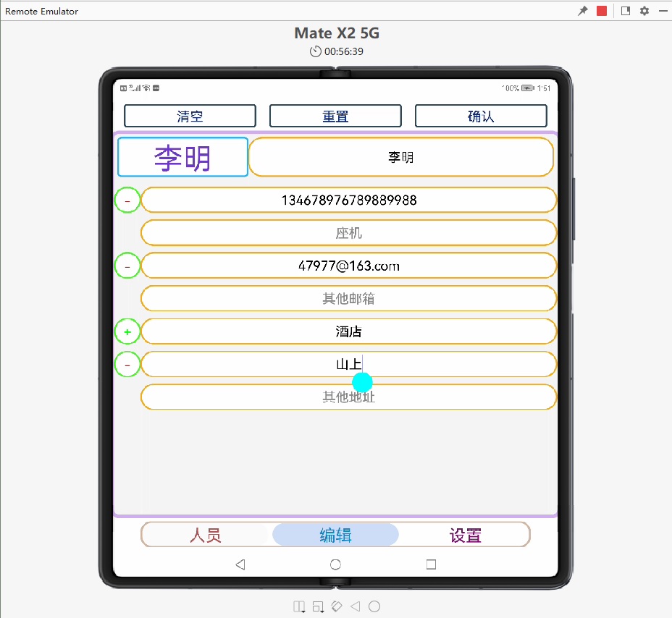Edit the 李明 name input field
The image size is (672, 618).
[x=401, y=157]
